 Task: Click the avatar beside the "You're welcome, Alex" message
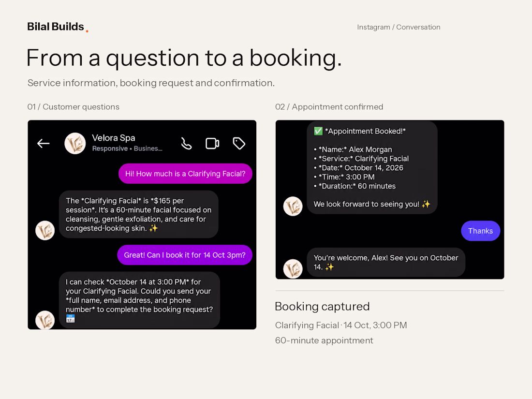point(293,269)
